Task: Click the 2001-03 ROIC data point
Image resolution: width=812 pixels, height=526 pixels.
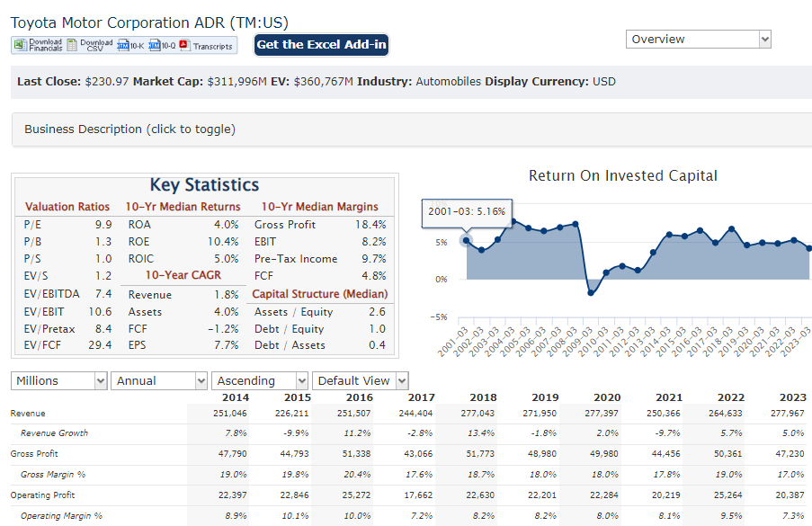Action: coord(466,240)
